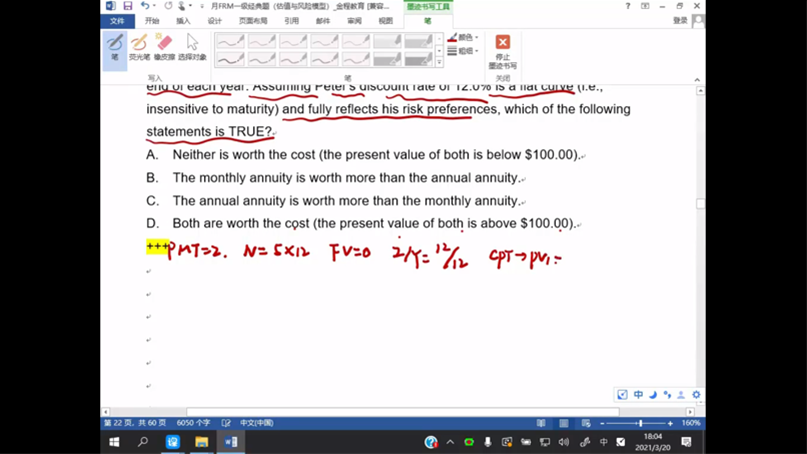Click zoom in plus button

pos(670,423)
